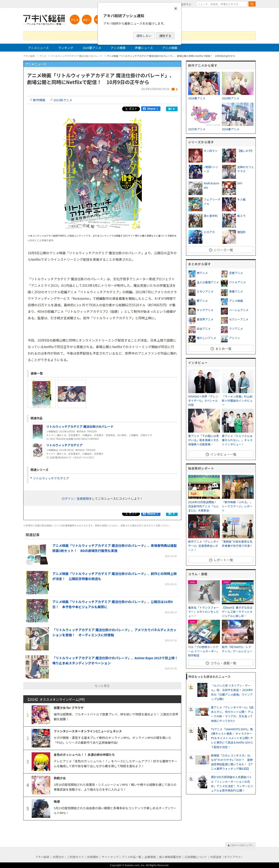Open the 2024夏アニメ nav tab
Viewport: 279px width, 868px height.
92,48
